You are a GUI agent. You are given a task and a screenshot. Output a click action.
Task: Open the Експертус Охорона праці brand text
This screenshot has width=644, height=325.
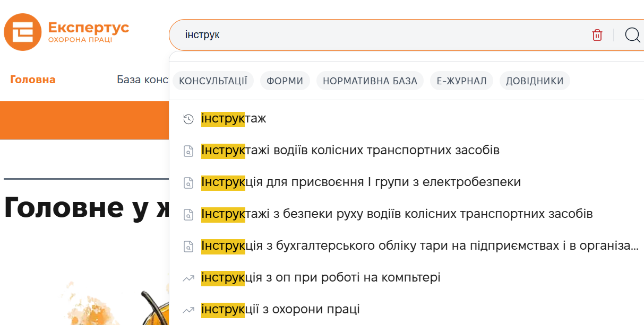pyautogui.click(x=88, y=32)
